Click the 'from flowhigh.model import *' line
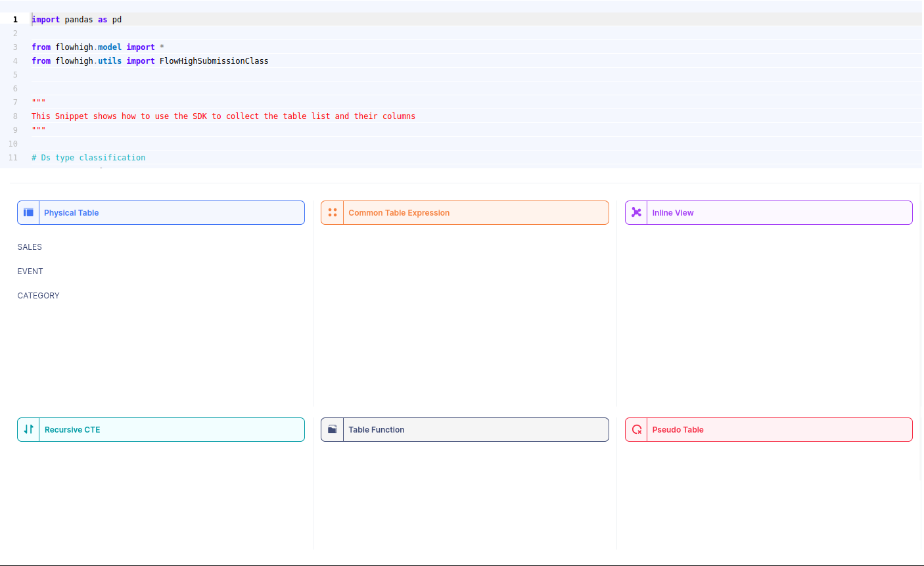924x566 pixels. pos(98,47)
